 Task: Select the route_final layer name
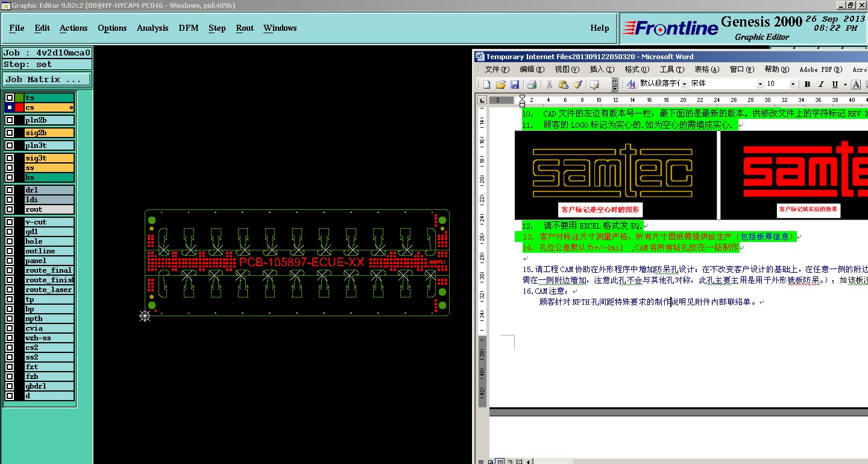pyautogui.click(x=49, y=270)
